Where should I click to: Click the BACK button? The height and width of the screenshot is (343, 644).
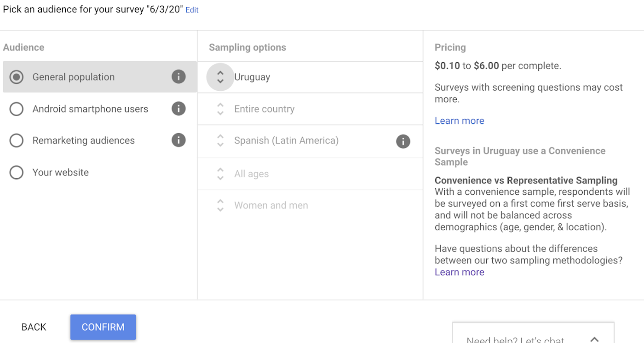pos(34,327)
